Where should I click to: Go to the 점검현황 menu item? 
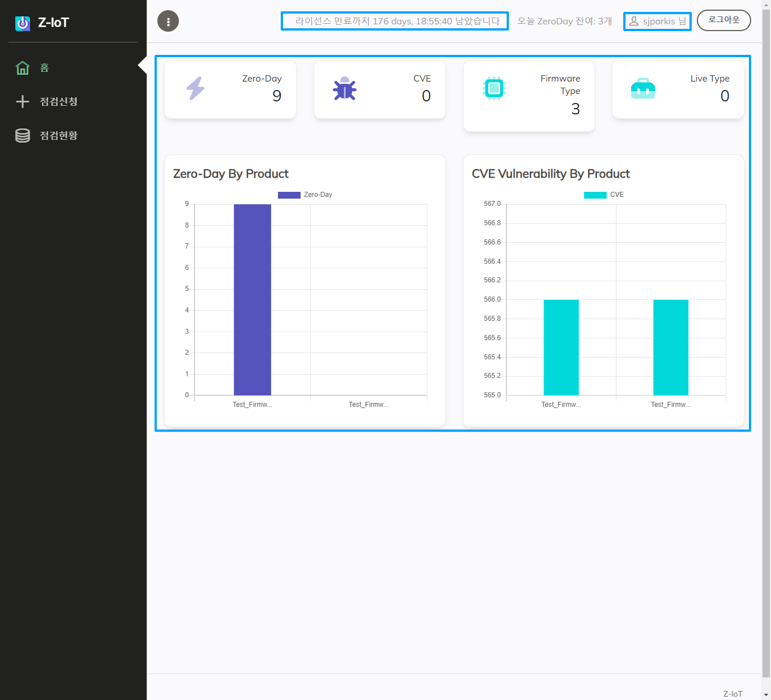coord(58,136)
